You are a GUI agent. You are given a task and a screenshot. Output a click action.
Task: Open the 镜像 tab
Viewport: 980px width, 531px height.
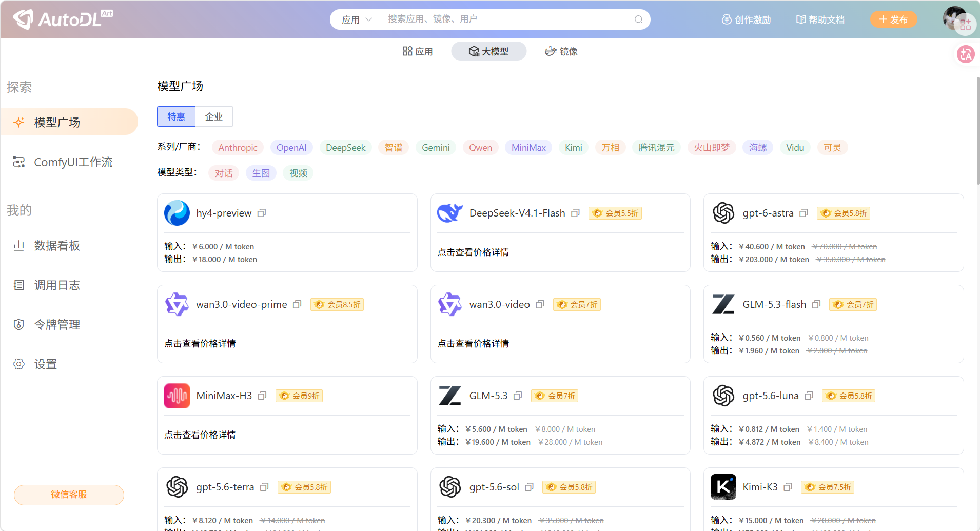(561, 51)
